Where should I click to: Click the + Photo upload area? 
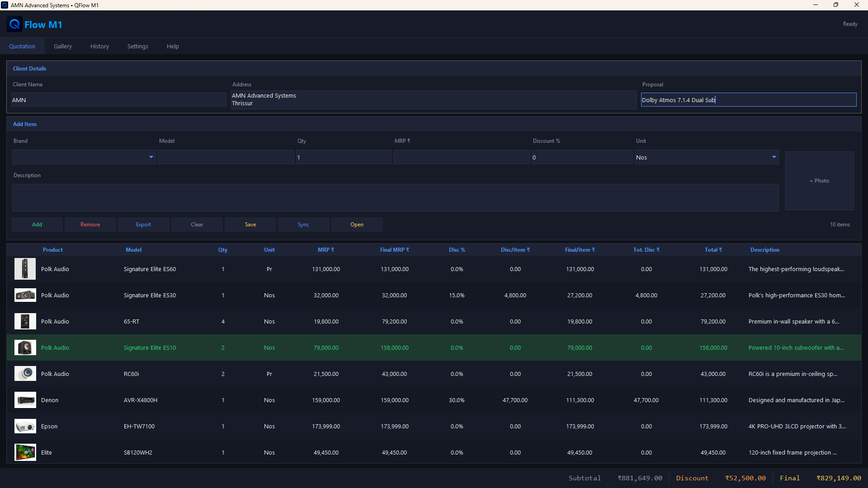click(x=819, y=181)
